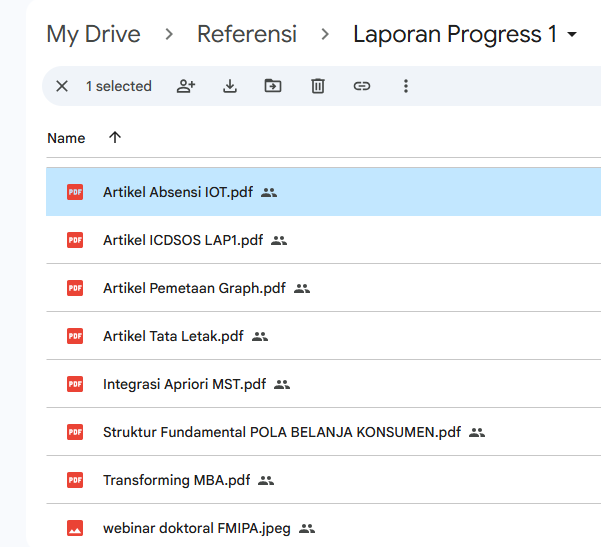Select Struktur Fundamental POLA BELANJA KONSUMEN.pdf
This screenshot has height=547, width=601.
pyautogui.click(x=281, y=432)
